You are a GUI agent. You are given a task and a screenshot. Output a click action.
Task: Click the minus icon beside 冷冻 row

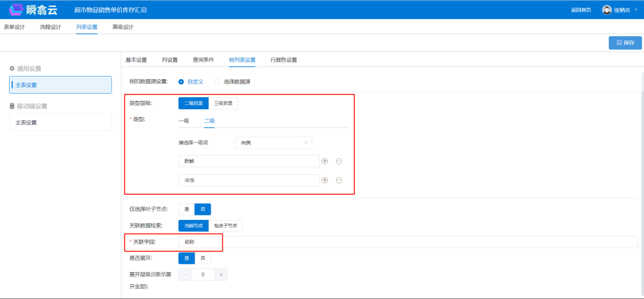tap(339, 181)
